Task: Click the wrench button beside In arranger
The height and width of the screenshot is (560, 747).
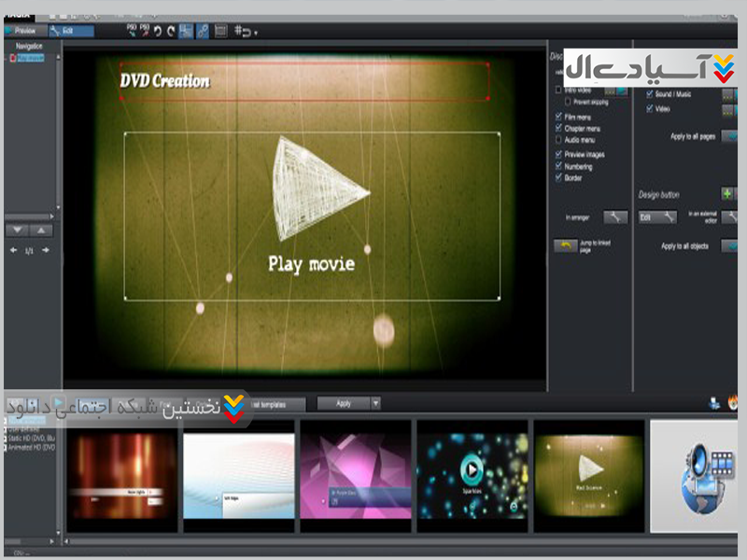Action: (x=614, y=217)
